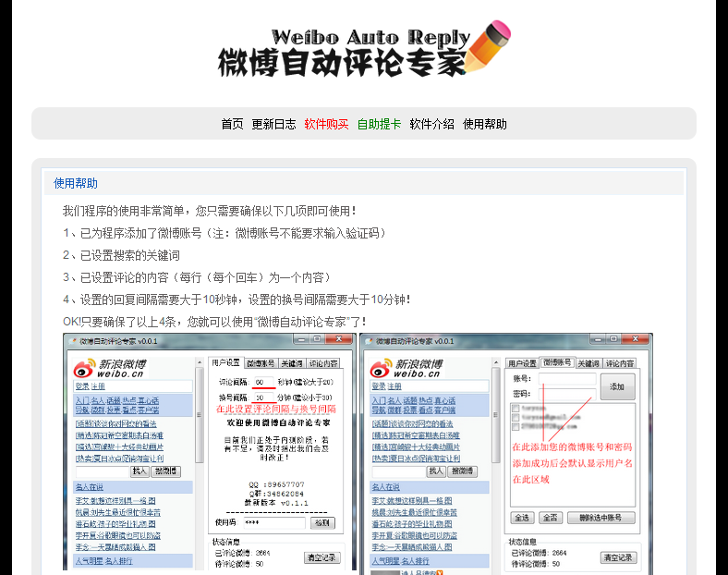Click the pencil icon in the header logo
The height and width of the screenshot is (575, 728).
tap(487, 46)
